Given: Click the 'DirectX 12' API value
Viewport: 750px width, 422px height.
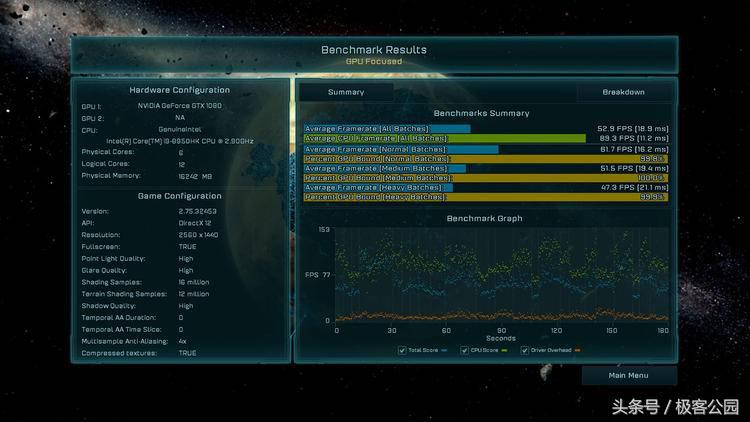Looking at the screenshot, I should pyautogui.click(x=195, y=223).
